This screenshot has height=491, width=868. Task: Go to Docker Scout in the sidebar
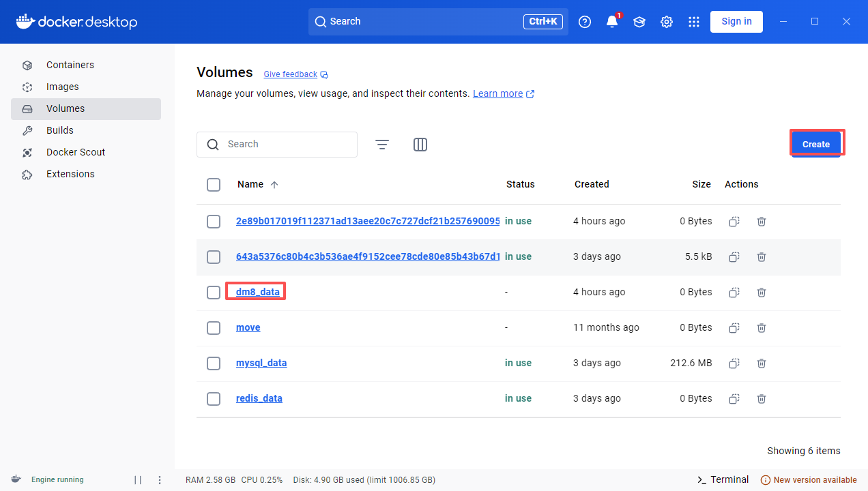click(x=86, y=153)
